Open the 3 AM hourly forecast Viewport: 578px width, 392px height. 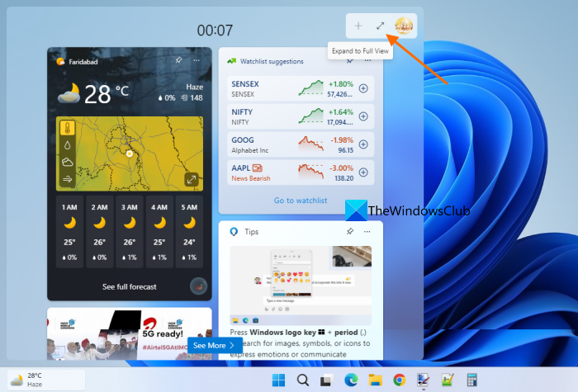pos(130,232)
